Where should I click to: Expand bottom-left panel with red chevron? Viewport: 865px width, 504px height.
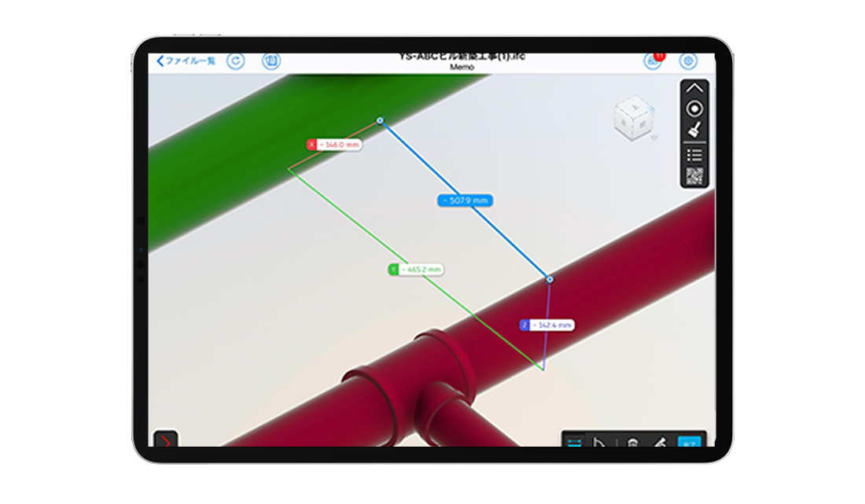165,441
